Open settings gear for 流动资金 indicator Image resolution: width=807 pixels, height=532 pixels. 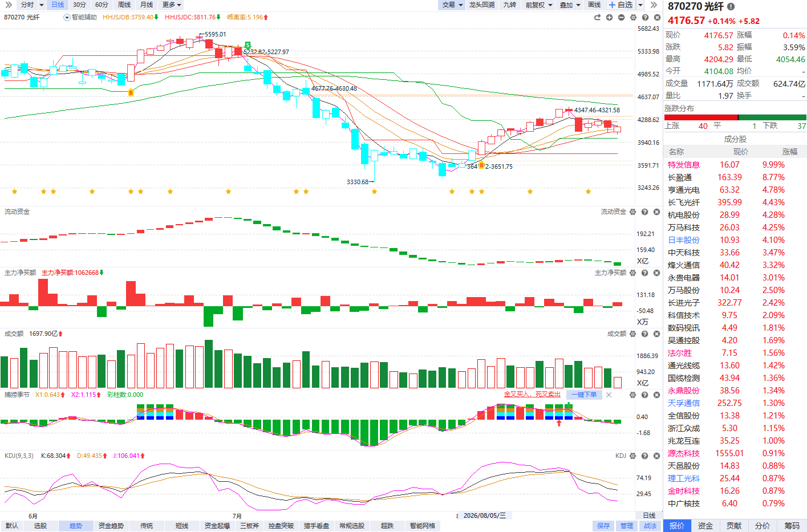pos(632,212)
